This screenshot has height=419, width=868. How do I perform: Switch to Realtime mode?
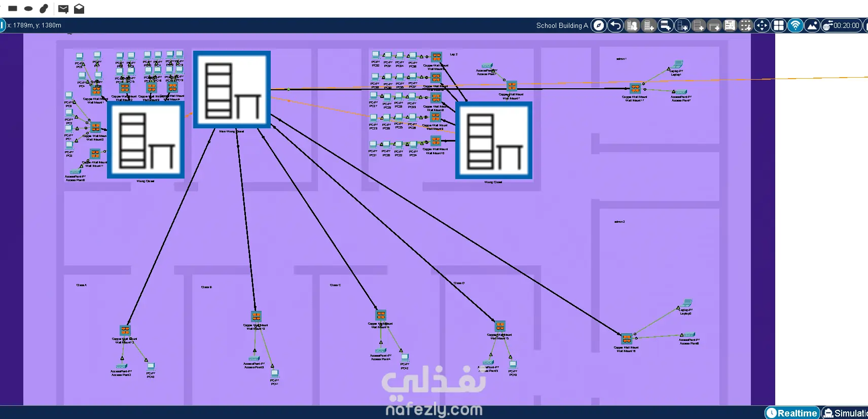pyautogui.click(x=792, y=413)
